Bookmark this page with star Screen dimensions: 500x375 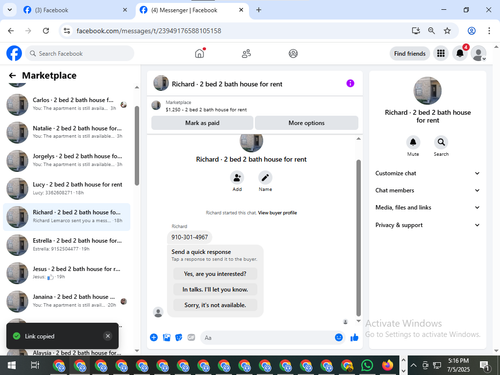click(x=447, y=31)
